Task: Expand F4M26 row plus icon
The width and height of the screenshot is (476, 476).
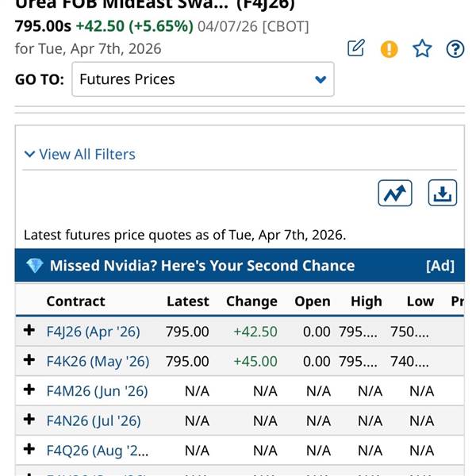Action: 29,390
